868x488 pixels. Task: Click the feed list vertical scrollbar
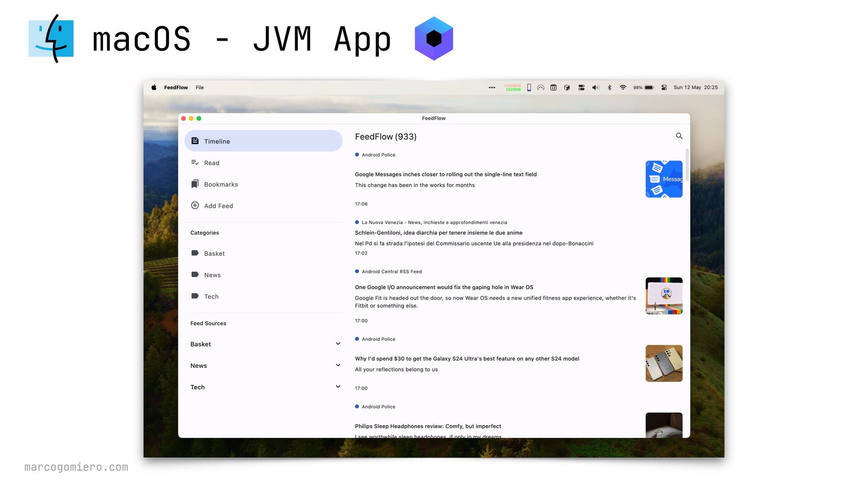tap(687, 165)
